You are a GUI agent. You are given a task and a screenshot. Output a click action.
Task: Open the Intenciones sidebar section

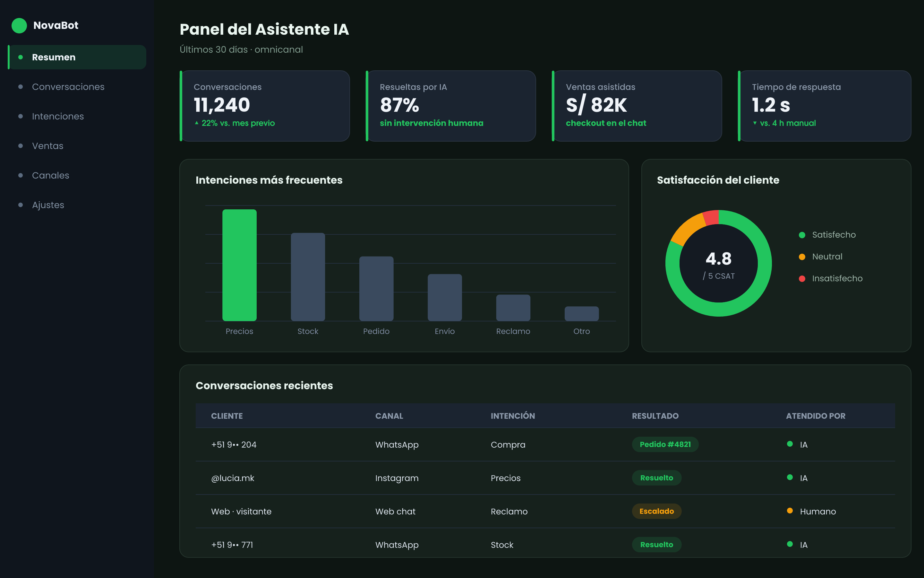pyautogui.click(x=77, y=116)
